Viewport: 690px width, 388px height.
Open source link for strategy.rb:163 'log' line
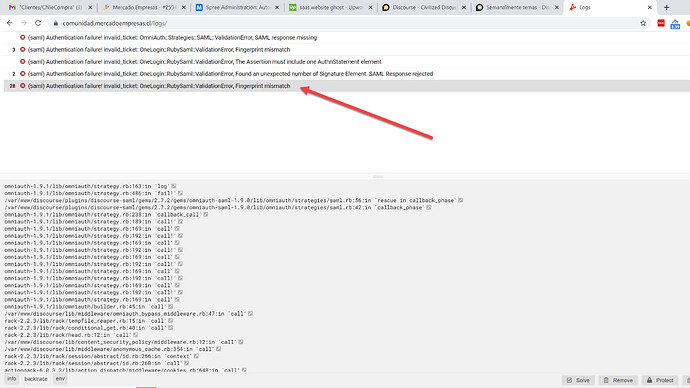(x=174, y=186)
